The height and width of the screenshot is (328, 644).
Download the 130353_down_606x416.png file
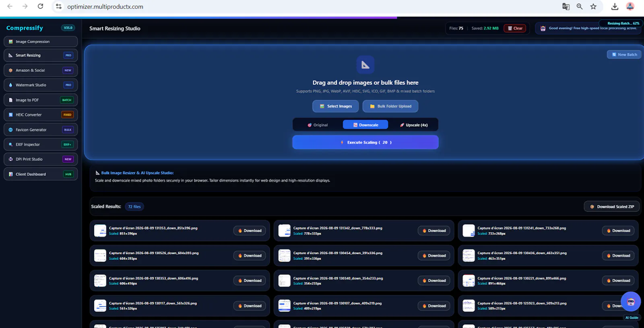pos(250,281)
